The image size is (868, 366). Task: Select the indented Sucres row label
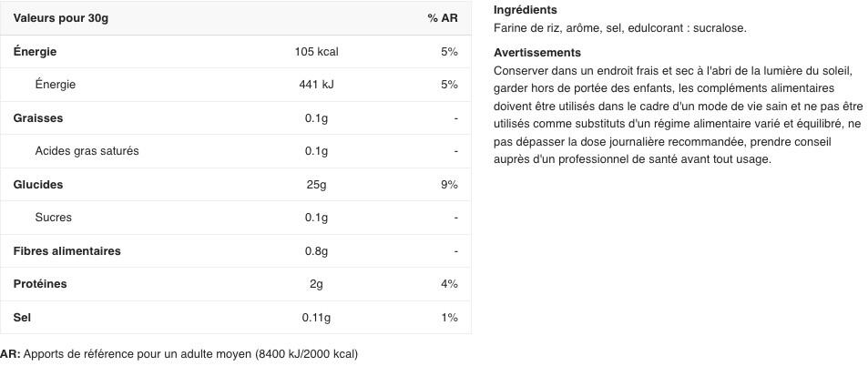click(x=53, y=218)
